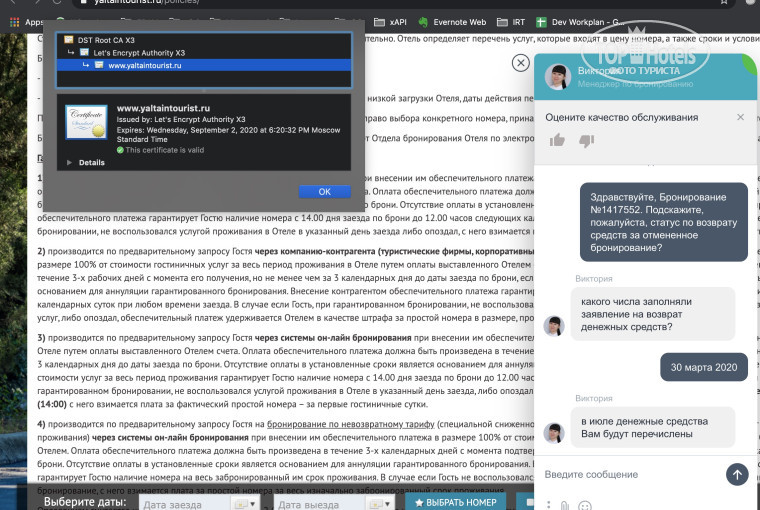Select Let's Encrypt Authority X3 certificate
The width and height of the screenshot is (760, 510).
[204, 52]
